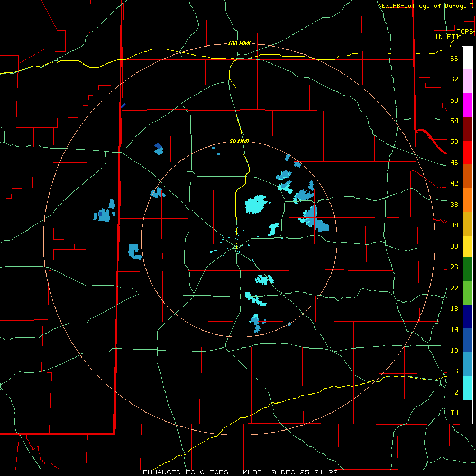Click the 10 legend value

454,350
